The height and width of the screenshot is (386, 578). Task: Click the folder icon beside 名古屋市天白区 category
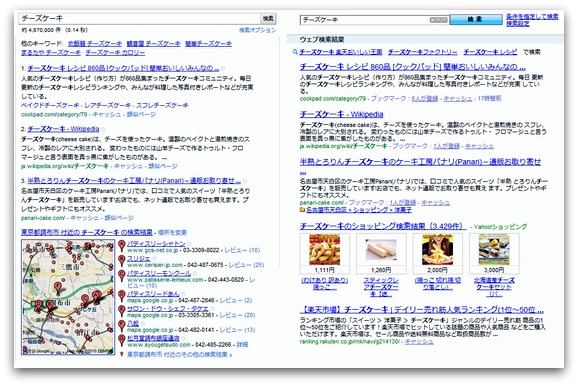click(x=302, y=210)
